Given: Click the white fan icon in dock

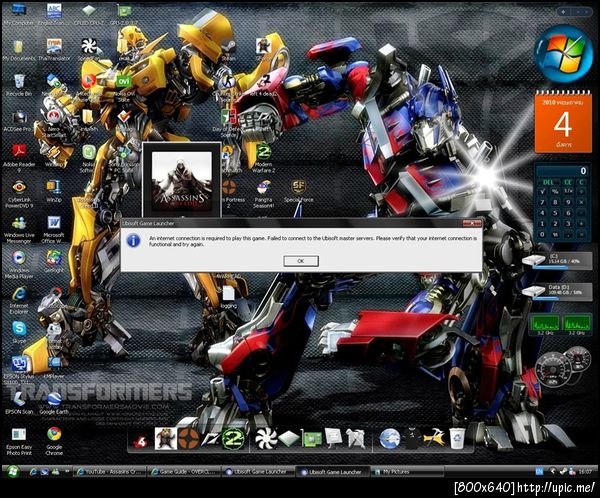Looking at the screenshot, I should 266,439.
